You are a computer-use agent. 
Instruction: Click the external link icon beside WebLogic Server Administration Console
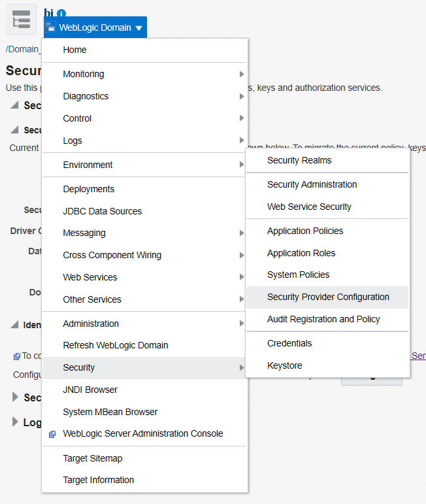[x=52, y=434]
